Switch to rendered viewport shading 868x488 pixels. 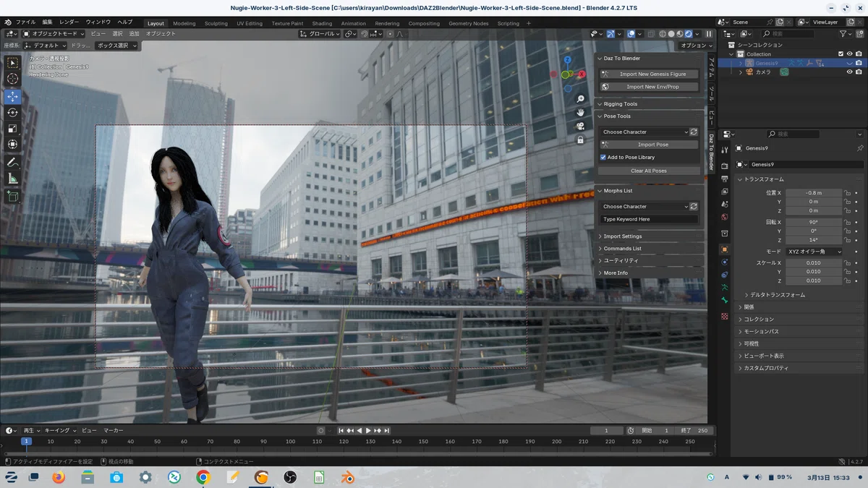pyautogui.click(x=688, y=34)
